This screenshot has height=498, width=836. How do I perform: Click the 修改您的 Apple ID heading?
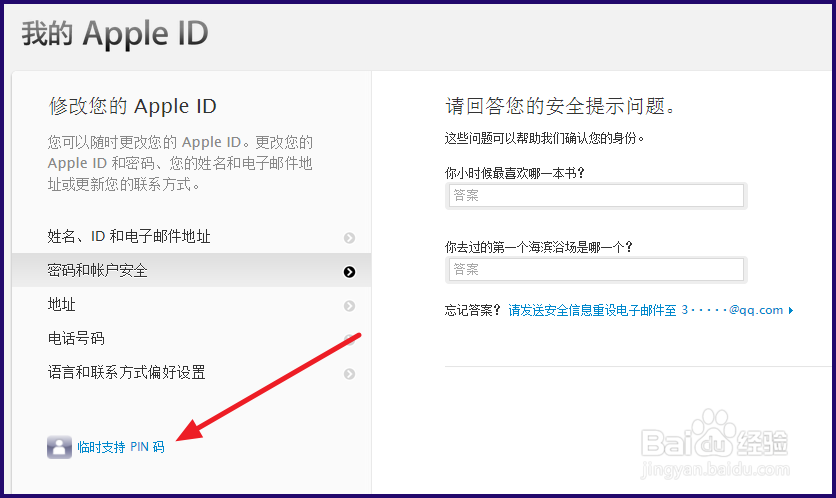pos(132,106)
